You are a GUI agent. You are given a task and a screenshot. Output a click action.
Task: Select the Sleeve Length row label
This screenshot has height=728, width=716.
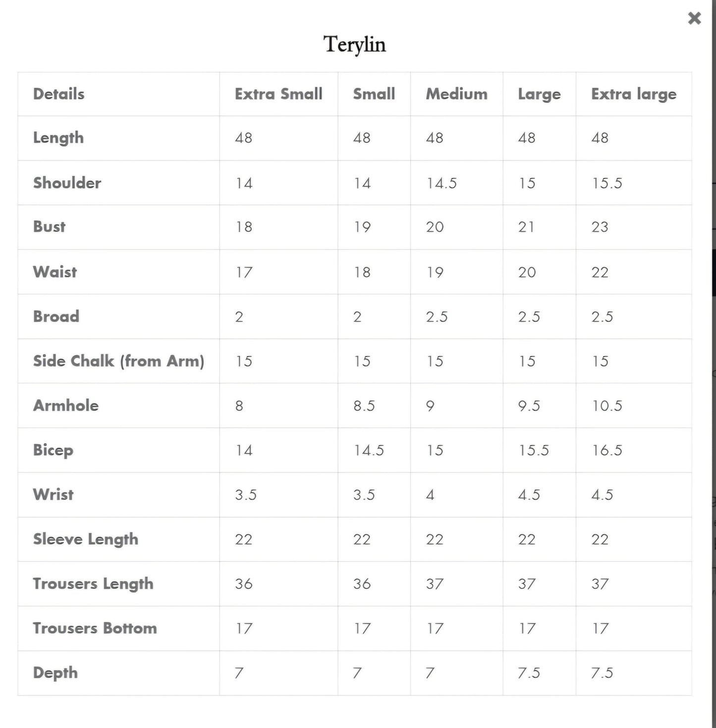pyautogui.click(x=86, y=539)
